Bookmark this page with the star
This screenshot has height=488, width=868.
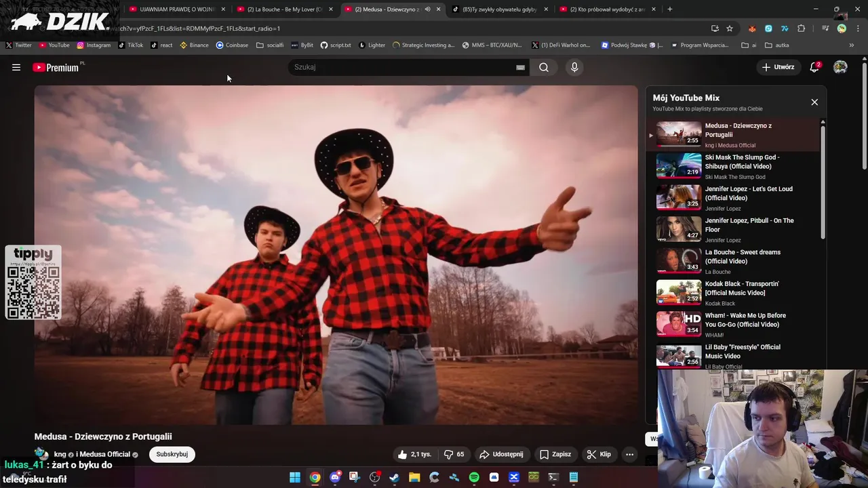tap(730, 28)
